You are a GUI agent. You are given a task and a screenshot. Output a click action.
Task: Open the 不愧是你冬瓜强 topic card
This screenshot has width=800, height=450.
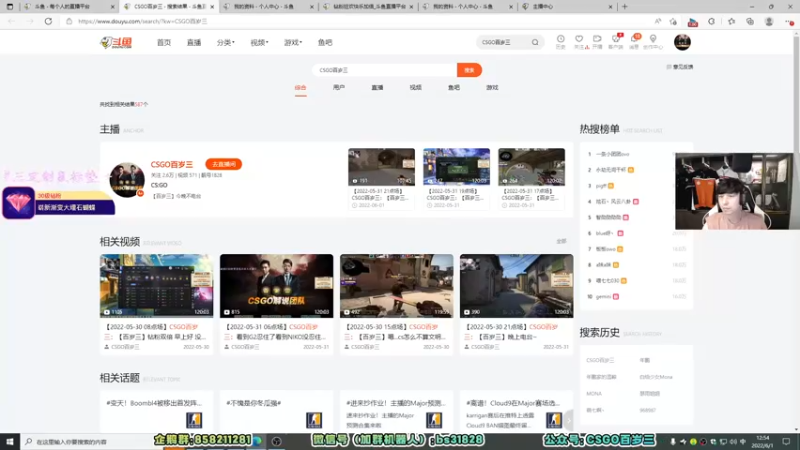(x=277, y=413)
